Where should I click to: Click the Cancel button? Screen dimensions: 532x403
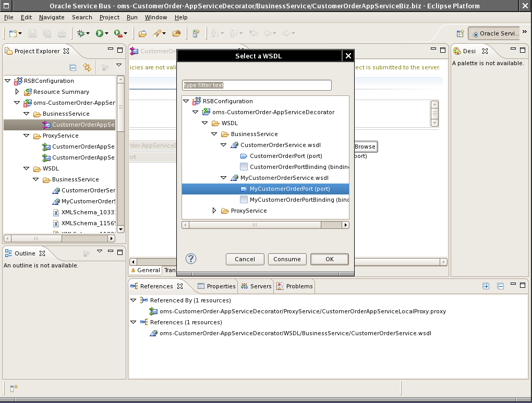pyautogui.click(x=245, y=259)
